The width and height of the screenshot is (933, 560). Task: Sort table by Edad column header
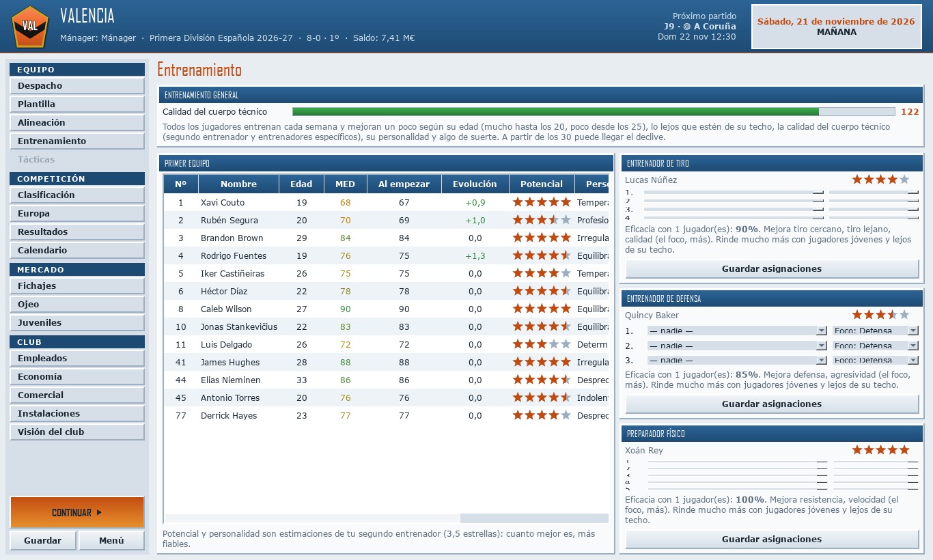301,184
